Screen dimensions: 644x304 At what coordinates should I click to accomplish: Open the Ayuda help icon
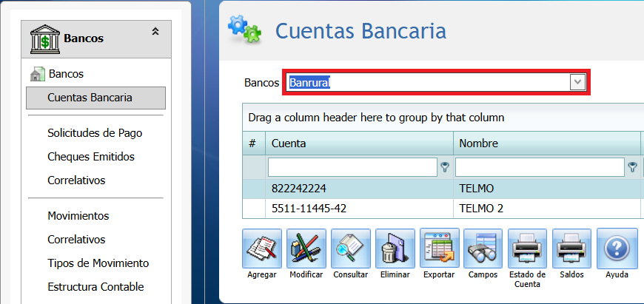point(617,249)
